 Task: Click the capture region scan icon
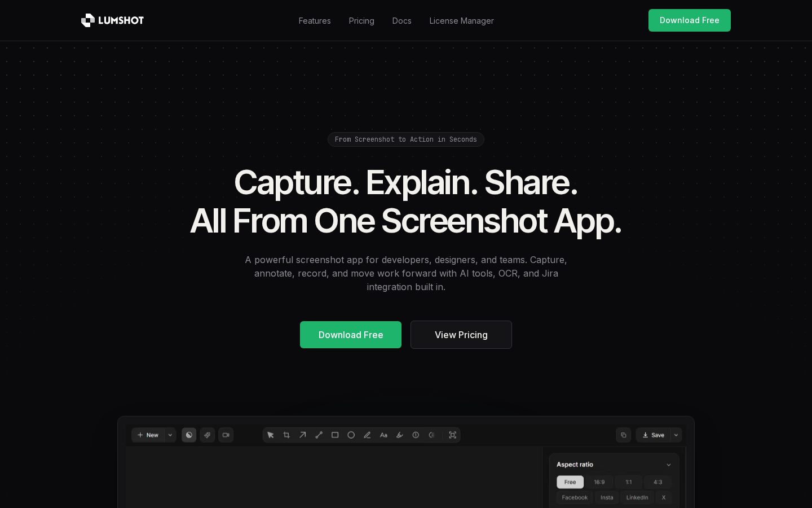[452, 435]
